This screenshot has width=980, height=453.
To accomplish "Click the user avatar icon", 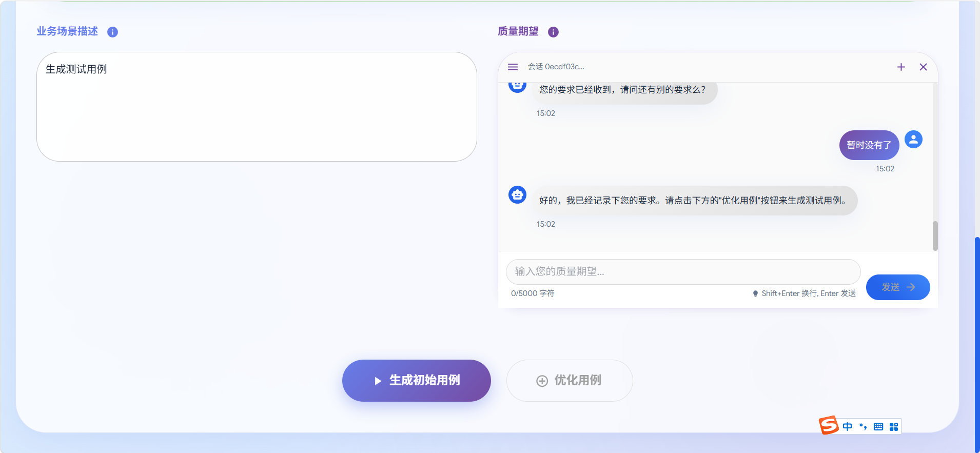I will pyautogui.click(x=913, y=139).
